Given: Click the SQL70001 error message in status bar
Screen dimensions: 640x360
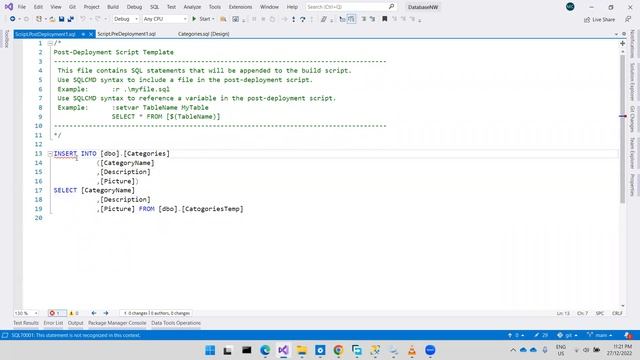Looking at the screenshot, I should click(76, 335).
